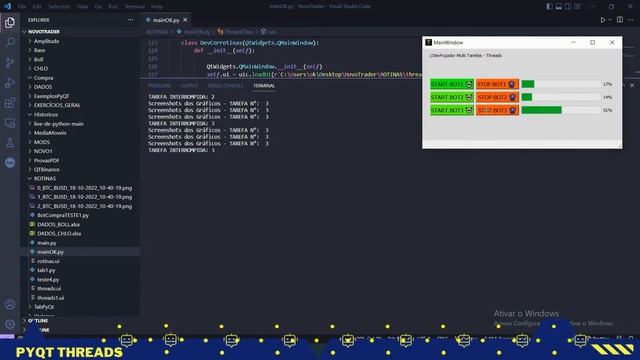Close the terminal panel
Screen dimensions: 640x360
point(632,85)
